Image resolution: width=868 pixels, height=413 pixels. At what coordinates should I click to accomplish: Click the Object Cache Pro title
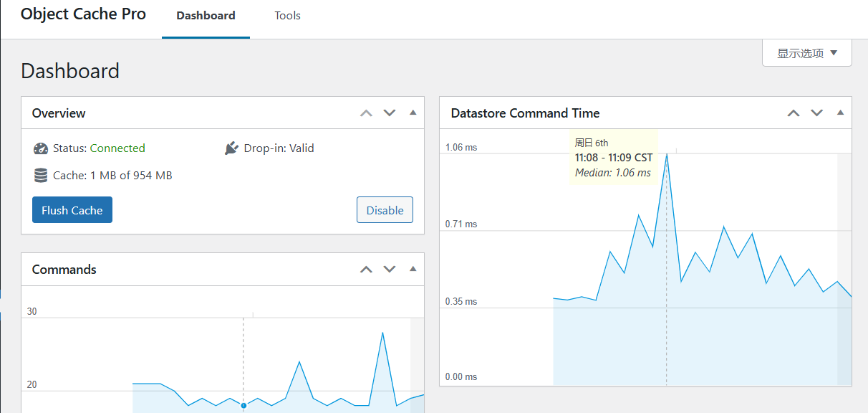point(83,14)
